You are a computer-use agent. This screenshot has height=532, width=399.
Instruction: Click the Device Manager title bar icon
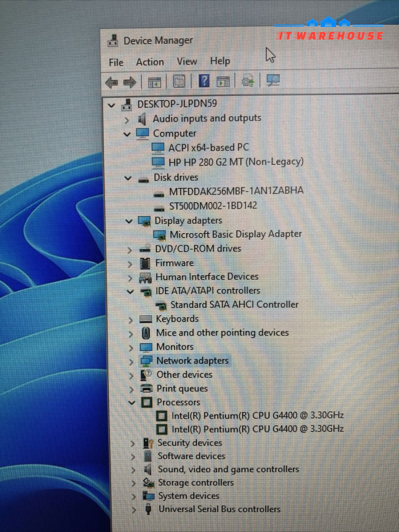[113, 41]
